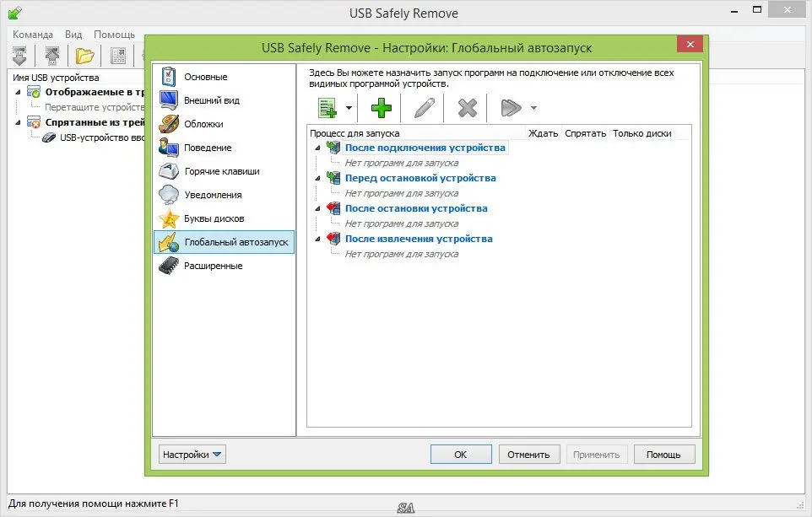Open the Горячие клавиши settings section

[222, 171]
